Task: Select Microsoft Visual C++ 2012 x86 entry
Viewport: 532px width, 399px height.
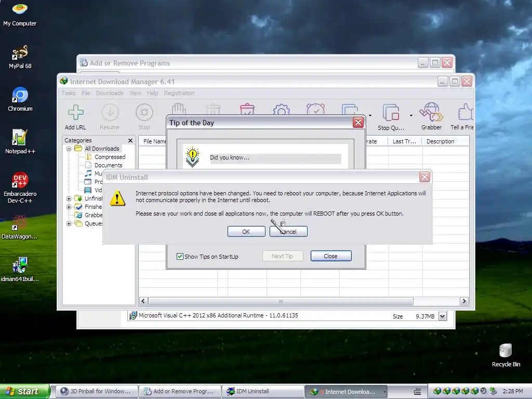Action: (x=287, y=315)
